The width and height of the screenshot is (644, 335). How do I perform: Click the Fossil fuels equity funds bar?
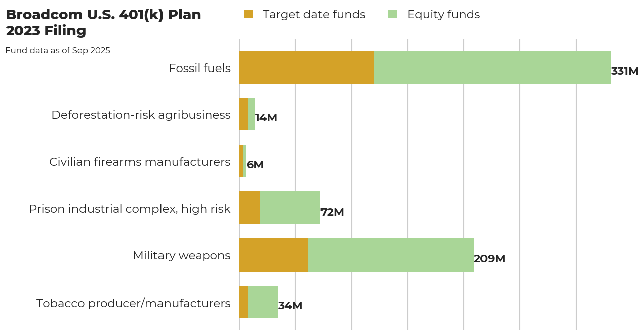pos(493,67)
